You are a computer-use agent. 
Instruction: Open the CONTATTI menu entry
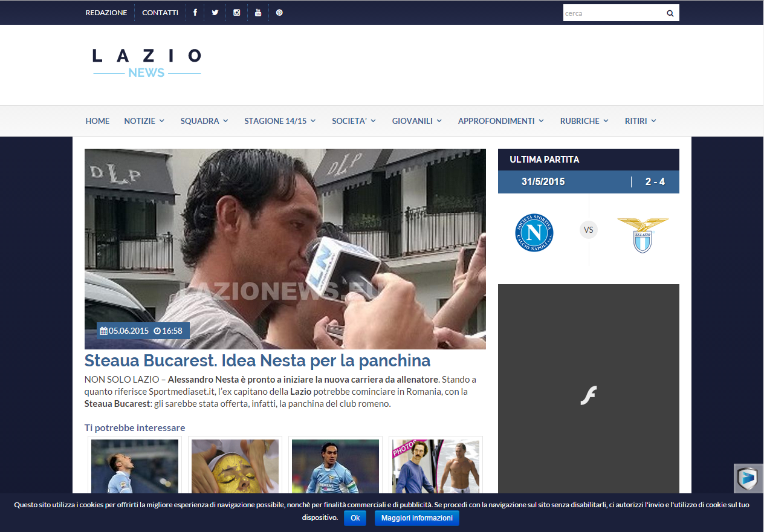[x=160, y=12]
